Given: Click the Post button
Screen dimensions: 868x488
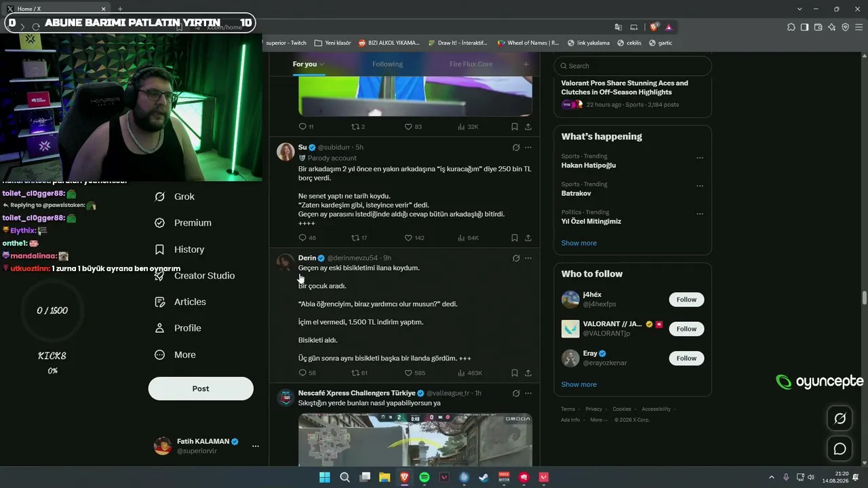Looking at the screenshot, I should pos(201,388).
